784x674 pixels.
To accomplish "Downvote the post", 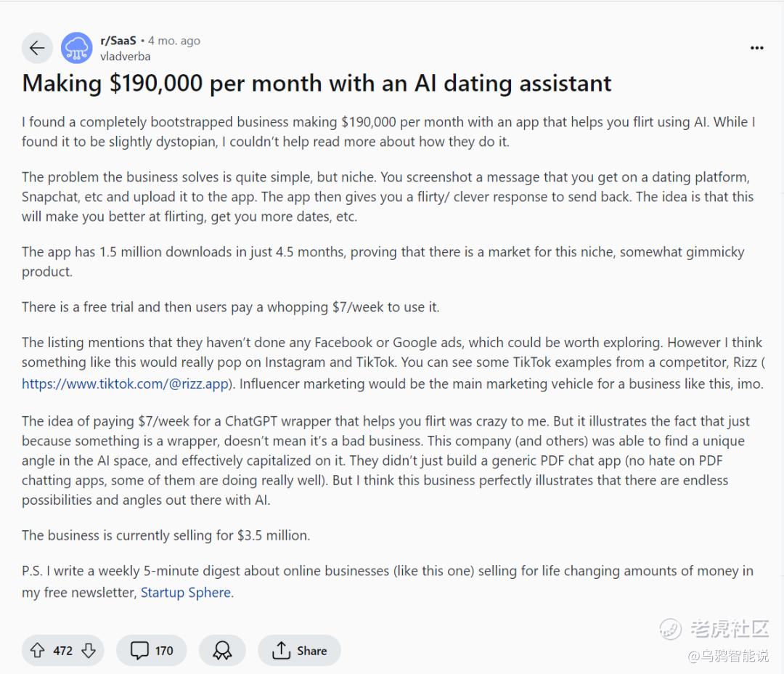I will click(89, 650).
